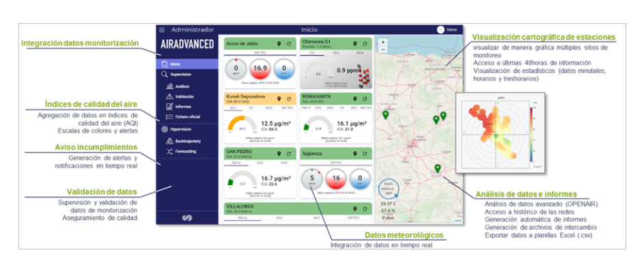Click the 16.9 temperature gauge in Arcos de Jalón

[x=260, y=68]
